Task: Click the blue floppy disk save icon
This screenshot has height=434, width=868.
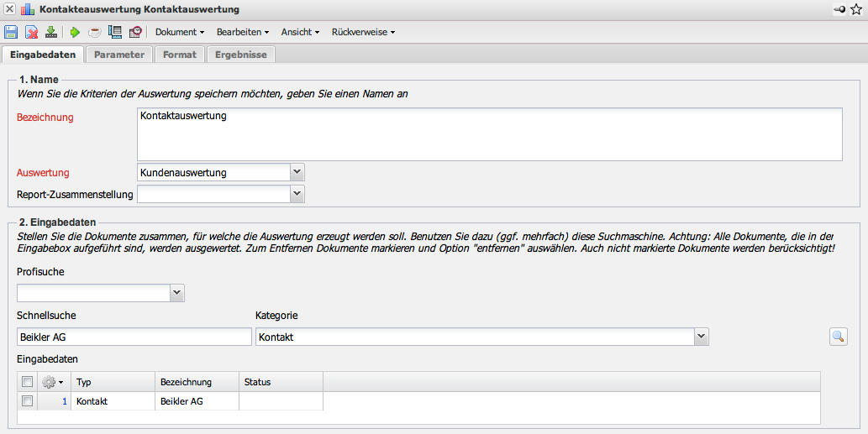Action: tap(11, 32)
